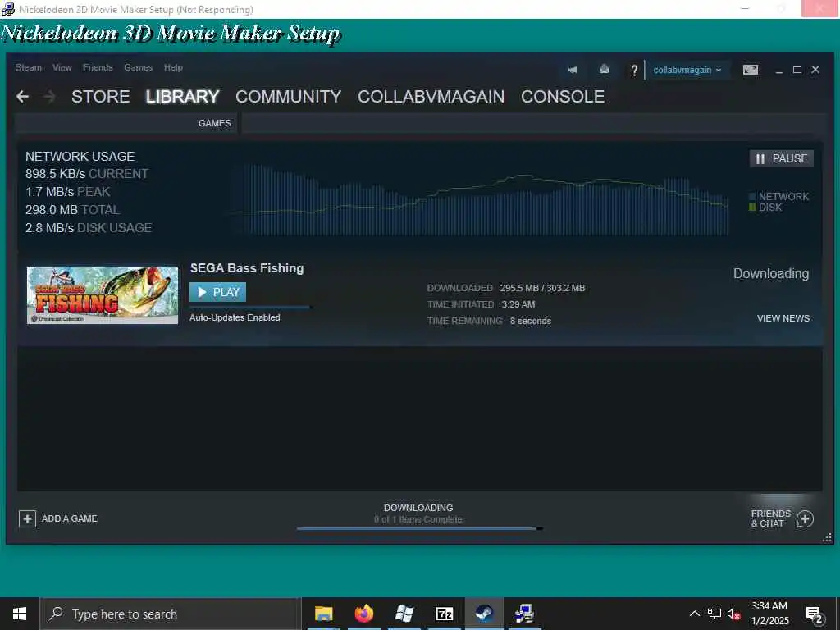Click the '898.5 KB/s CURRENT' readout
The width and height of the screenshot is (840, 630).
tap(87, 174)
